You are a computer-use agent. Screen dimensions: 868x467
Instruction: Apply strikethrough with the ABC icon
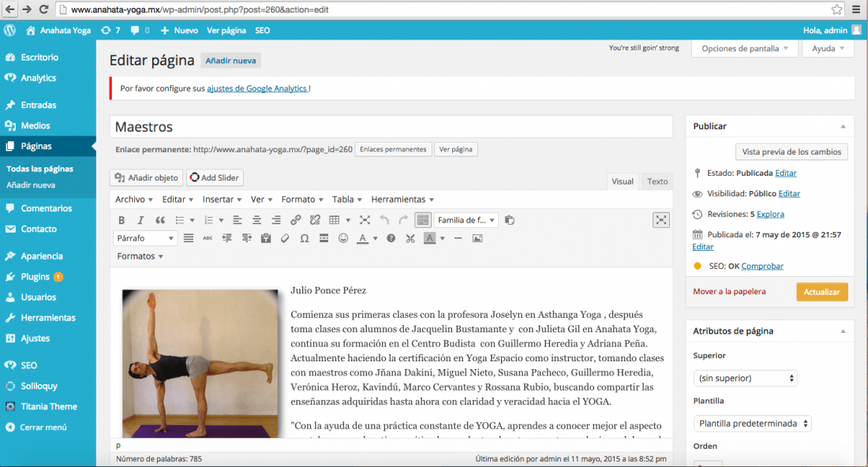pos(208,238)
